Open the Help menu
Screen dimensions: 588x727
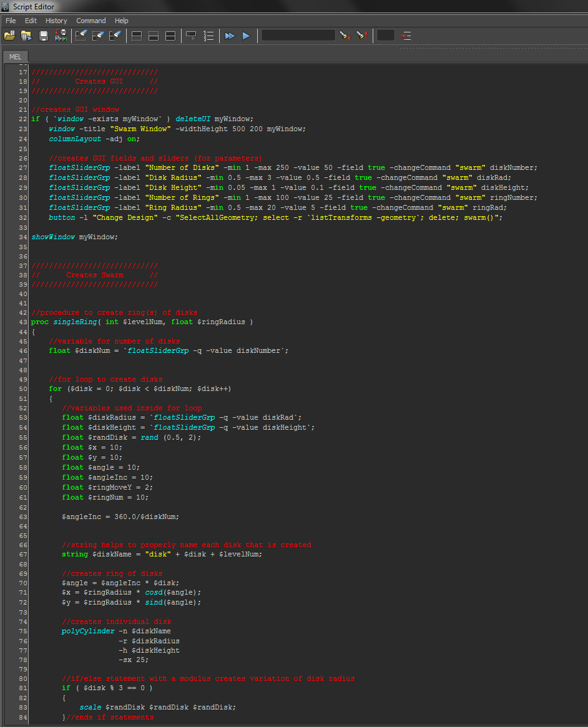[x=121, y=21]
